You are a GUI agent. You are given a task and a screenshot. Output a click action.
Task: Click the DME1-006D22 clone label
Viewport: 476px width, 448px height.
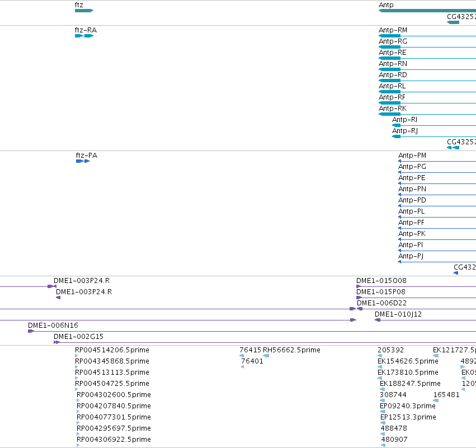click(x=381, y=303)
